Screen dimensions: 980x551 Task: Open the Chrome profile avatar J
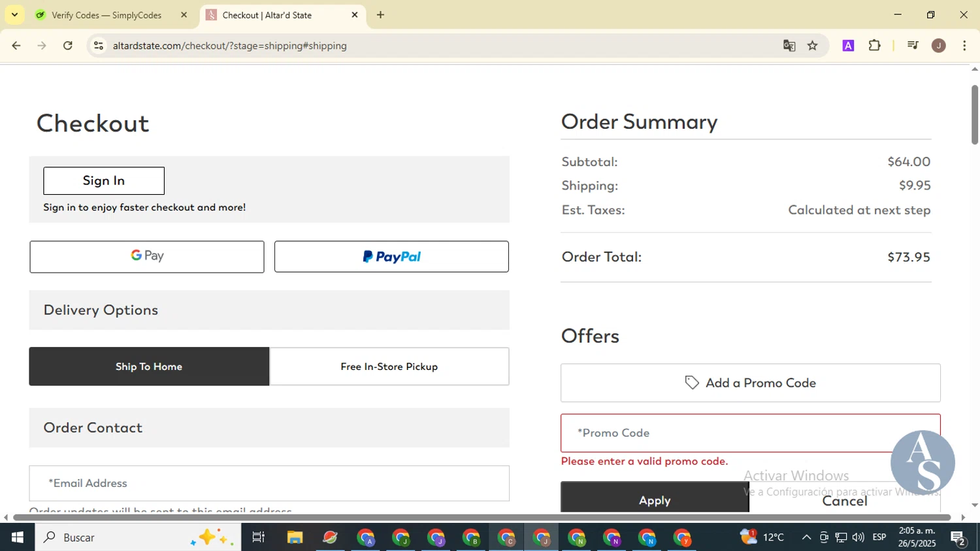click(x=939, y=46)
